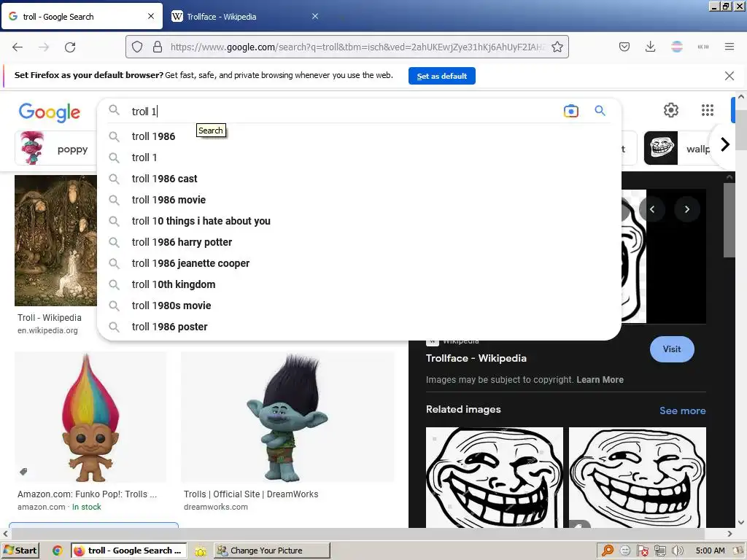The width and height of the screenshot is (747, 560).
Task: Click See more related images
Action: [682, 411]
